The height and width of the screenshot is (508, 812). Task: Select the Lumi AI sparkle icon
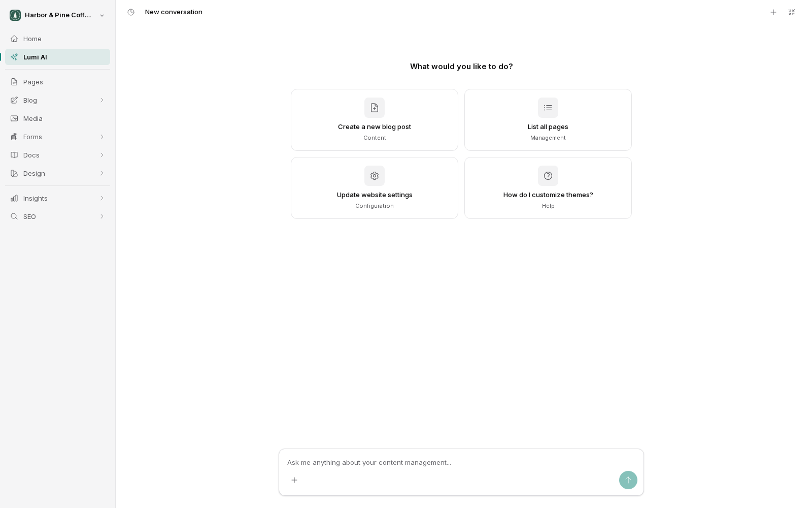pos(14,57)
